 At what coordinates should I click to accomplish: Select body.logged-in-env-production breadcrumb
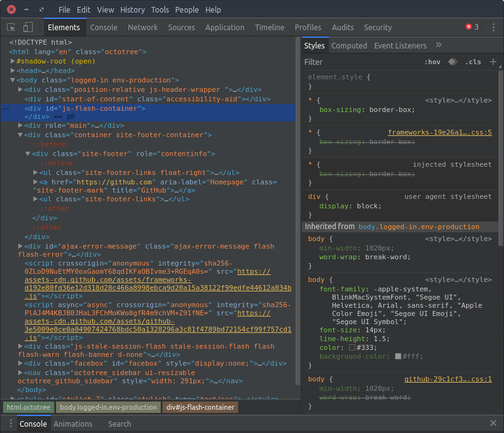(108, 407)
